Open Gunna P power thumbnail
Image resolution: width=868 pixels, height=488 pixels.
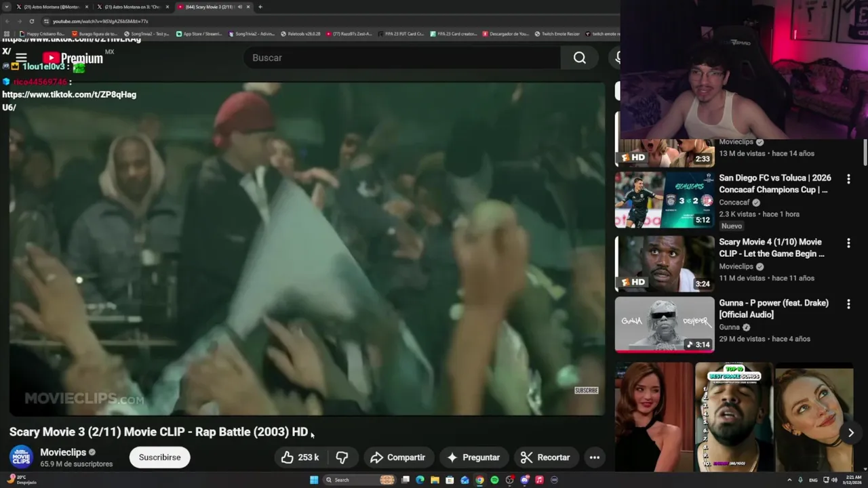(x=665, y=325)
